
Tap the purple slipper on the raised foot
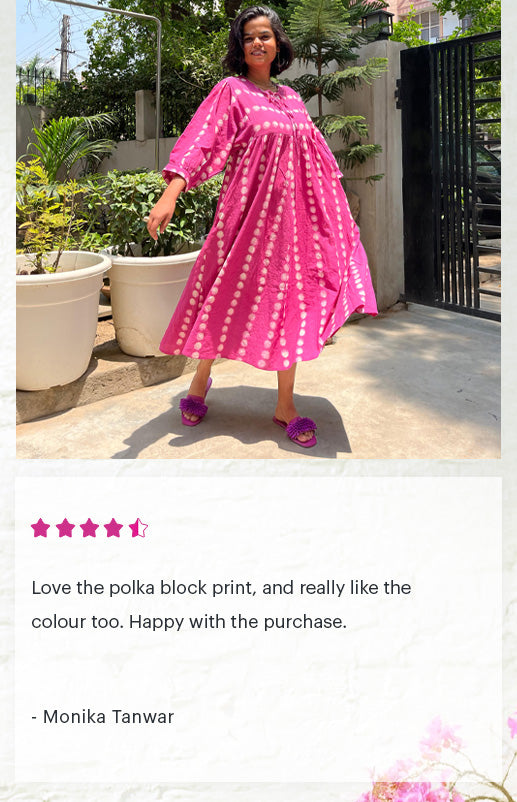click(195, 404)
